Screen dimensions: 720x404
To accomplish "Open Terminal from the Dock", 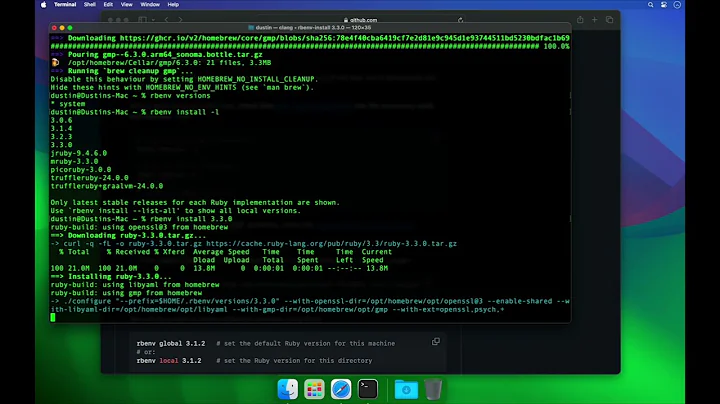I will tap(368, 389).
